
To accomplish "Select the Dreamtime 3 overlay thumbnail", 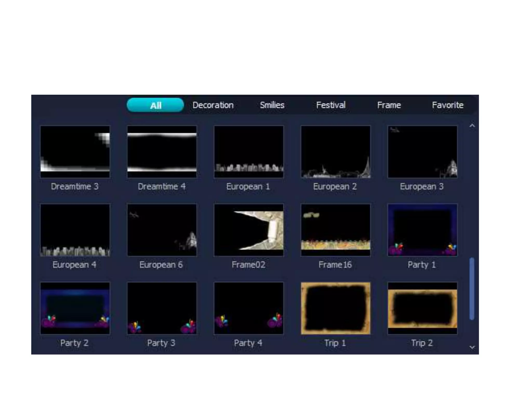I will coord(75,152).
